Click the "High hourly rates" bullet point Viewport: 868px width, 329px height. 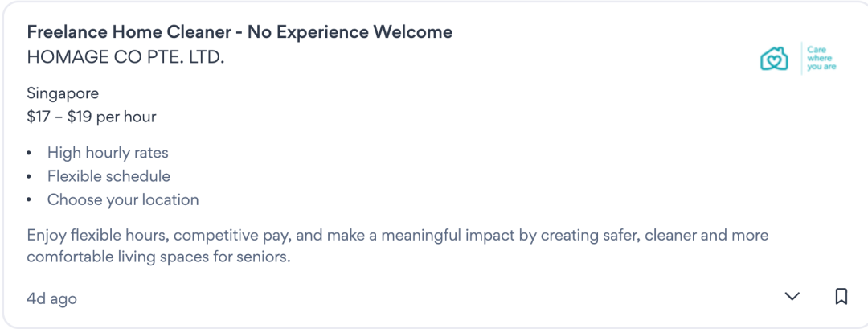(x=108, y=153)
